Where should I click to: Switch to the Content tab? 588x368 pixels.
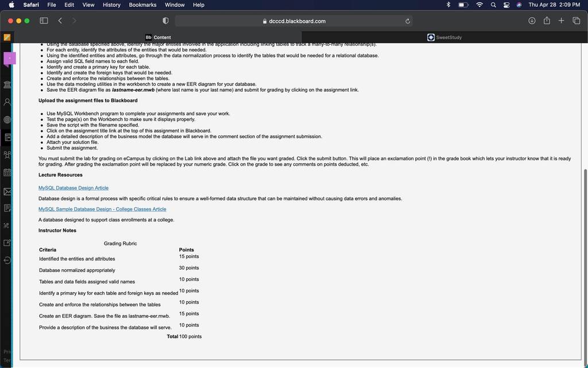point(158,37)
